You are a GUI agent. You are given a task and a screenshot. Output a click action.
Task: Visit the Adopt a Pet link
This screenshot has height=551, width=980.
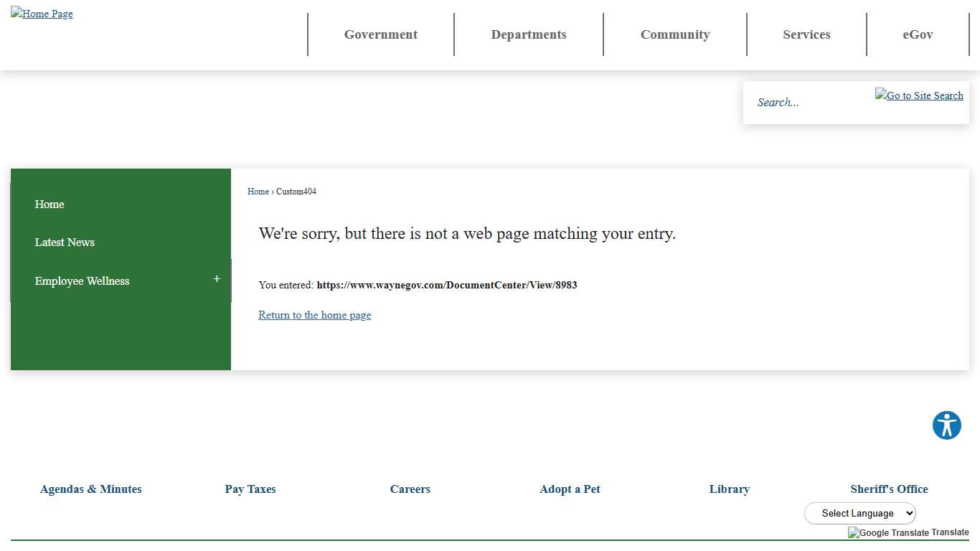[x=570, y=489]
